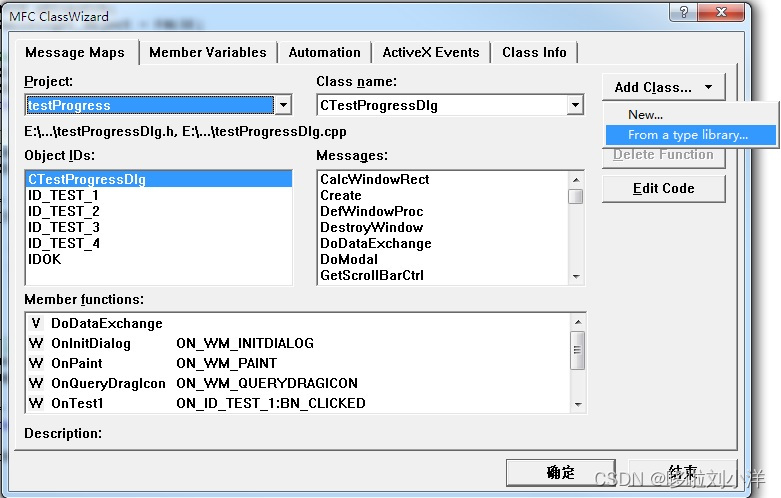Click Member functions scrollbar thumb

[x=578, y=350]
